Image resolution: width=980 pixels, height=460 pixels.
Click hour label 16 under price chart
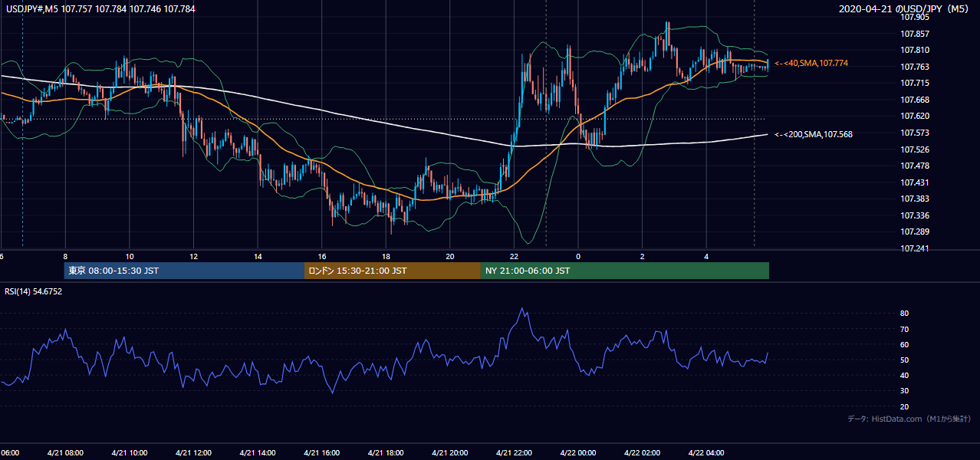(x=322, y=256)
